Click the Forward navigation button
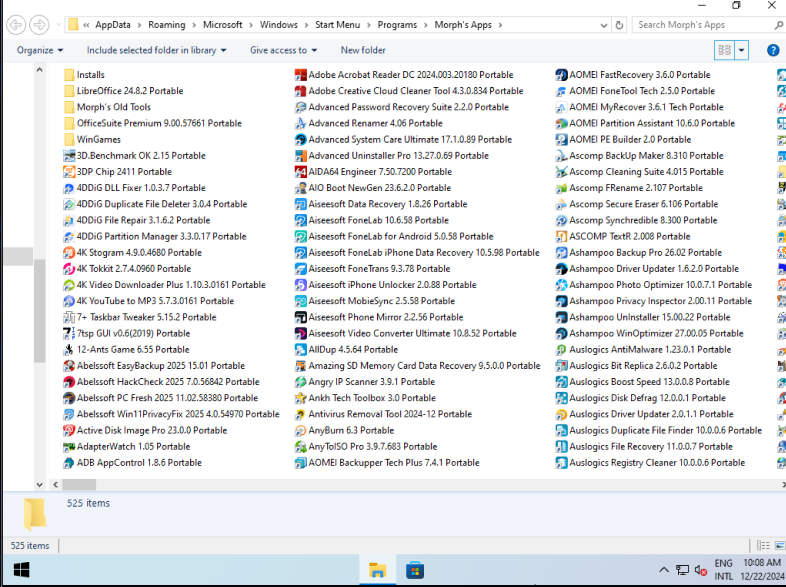 pos(40,25)
